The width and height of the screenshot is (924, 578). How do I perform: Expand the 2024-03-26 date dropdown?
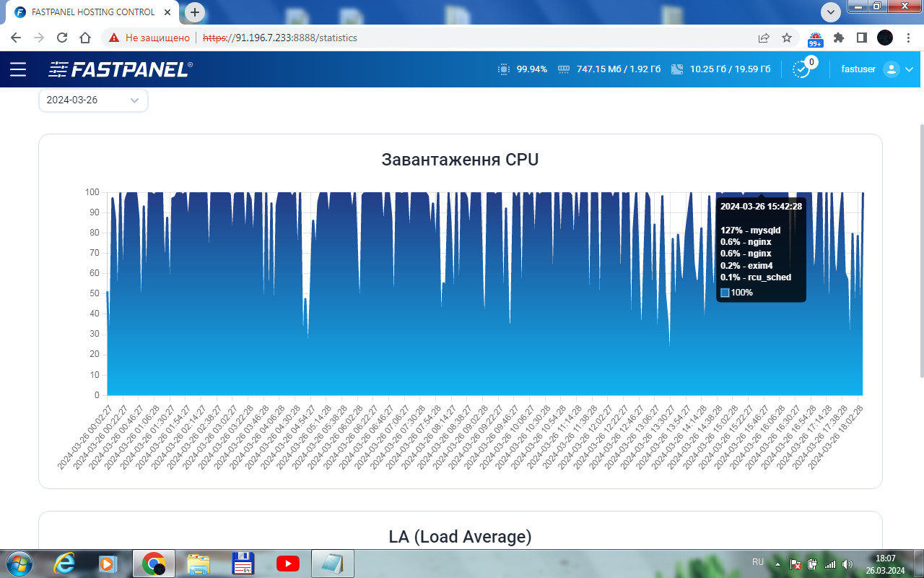coord(93,100)
